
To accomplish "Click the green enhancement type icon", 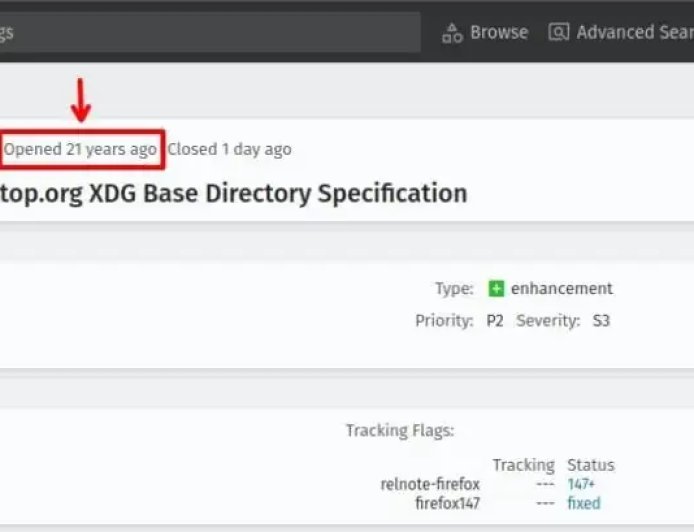I will tap(496, 289).
